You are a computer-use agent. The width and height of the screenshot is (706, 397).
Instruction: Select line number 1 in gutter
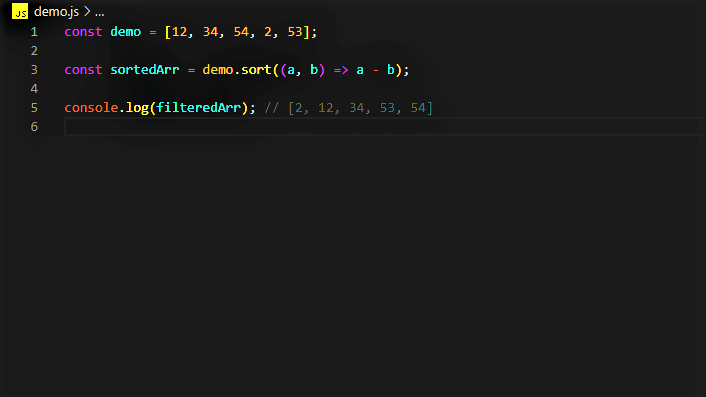coord(34,32)
